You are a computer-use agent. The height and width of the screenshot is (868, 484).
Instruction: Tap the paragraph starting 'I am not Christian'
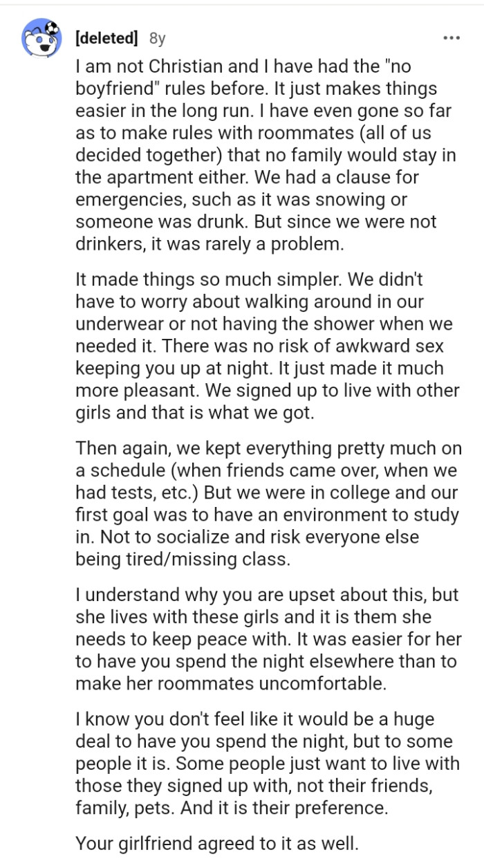266,154
